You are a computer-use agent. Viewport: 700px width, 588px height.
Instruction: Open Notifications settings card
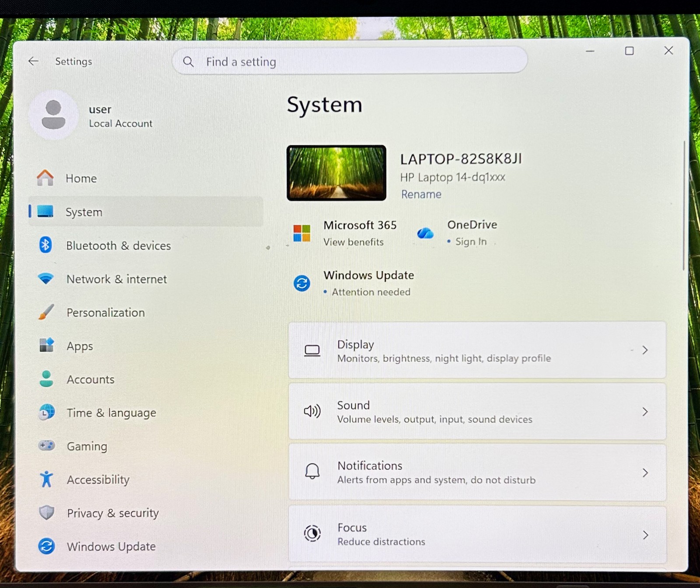(x=477, y=472)
